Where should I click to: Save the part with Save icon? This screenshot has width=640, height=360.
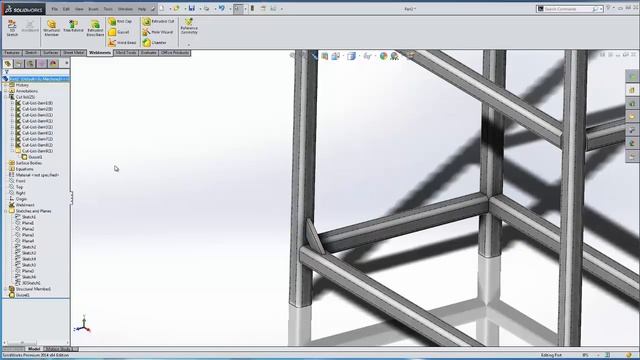191,8
